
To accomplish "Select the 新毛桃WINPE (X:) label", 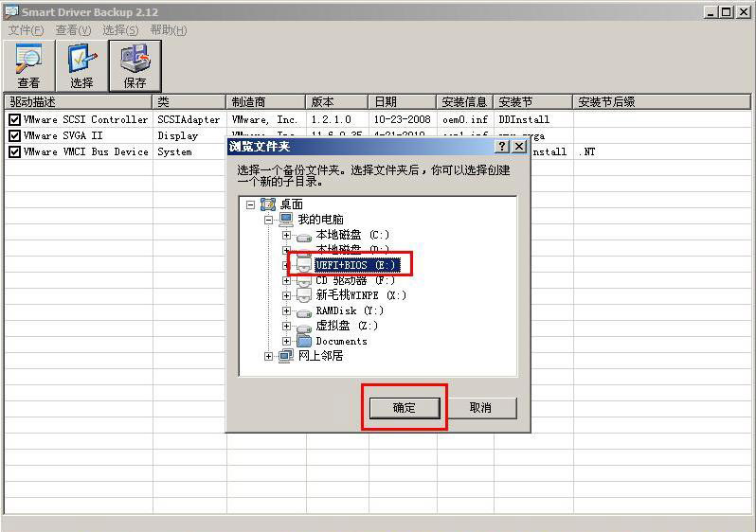I will (x=361, y=295).
